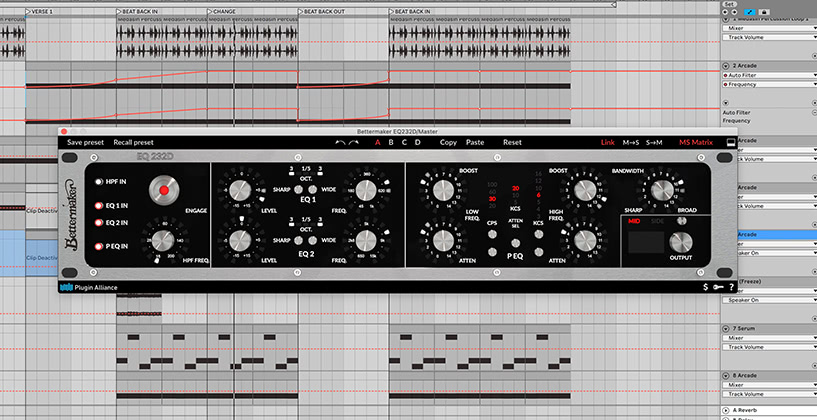Click Copy in plugin toolbar

448,142
